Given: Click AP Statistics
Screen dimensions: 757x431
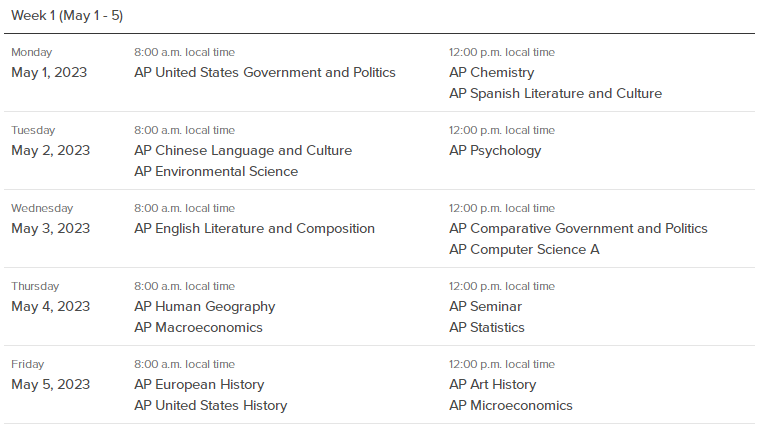Looking at the screenshot, I should pos(487,328).
